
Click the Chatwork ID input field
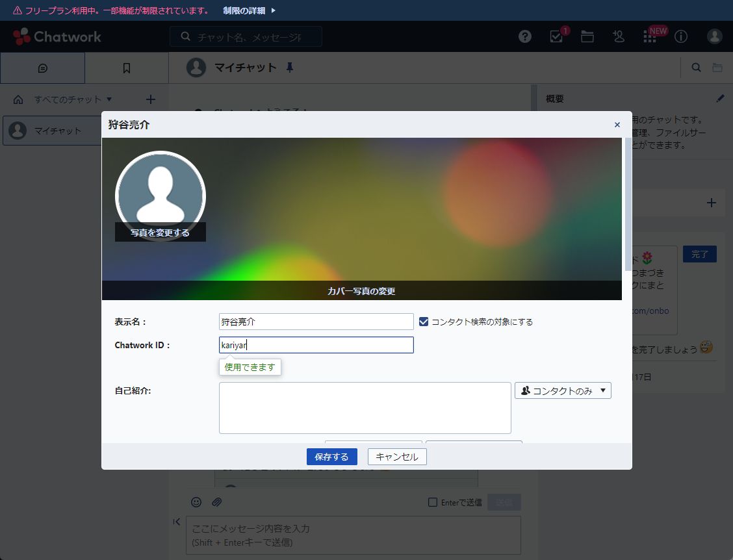click(316, 345)
